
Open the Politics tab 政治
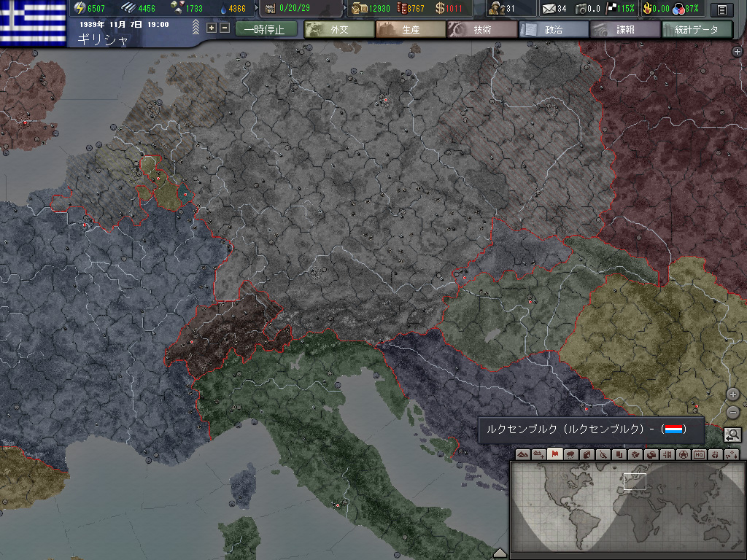pos(554,29)
